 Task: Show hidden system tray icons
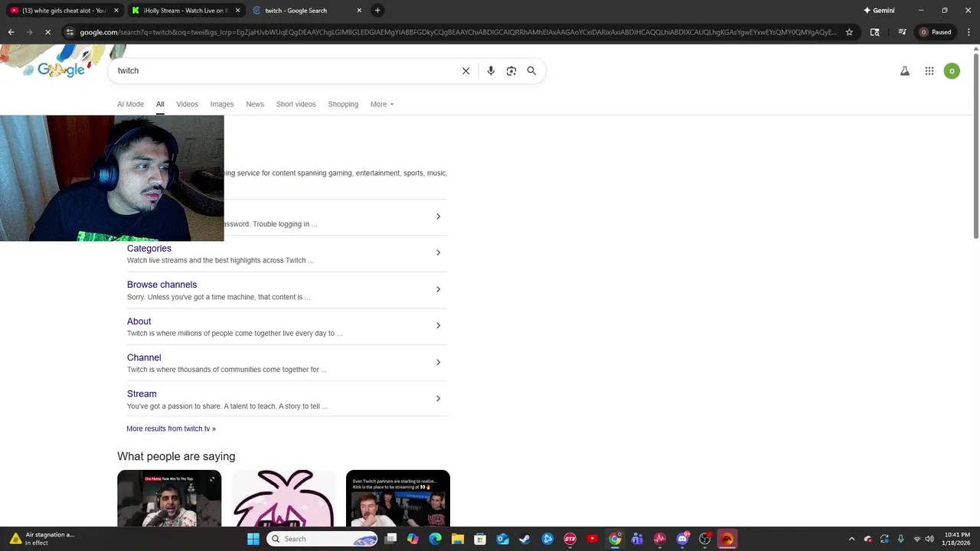(851, 539)
